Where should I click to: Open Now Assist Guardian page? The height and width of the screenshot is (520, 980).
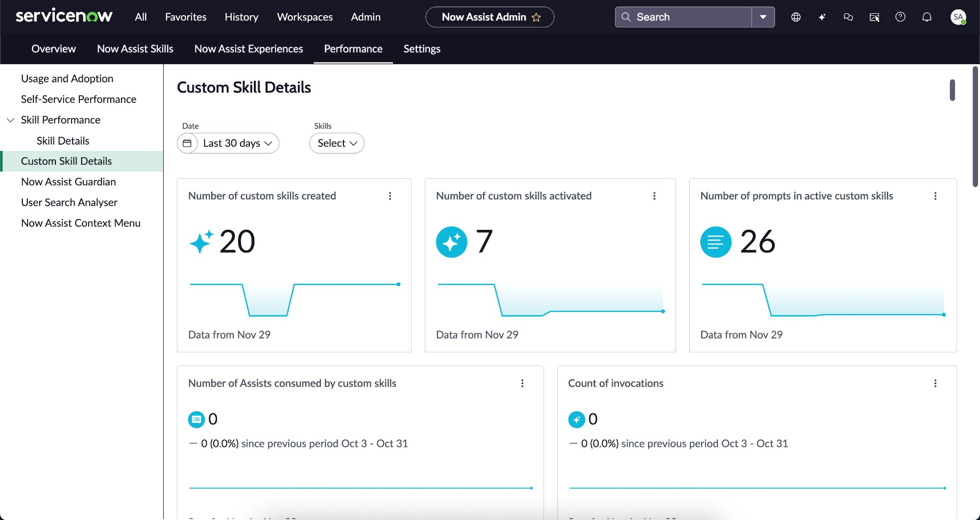tap(69, 182)
